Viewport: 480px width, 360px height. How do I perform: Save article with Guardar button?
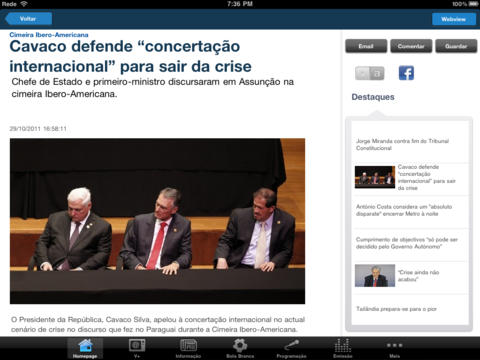[456, 46]
